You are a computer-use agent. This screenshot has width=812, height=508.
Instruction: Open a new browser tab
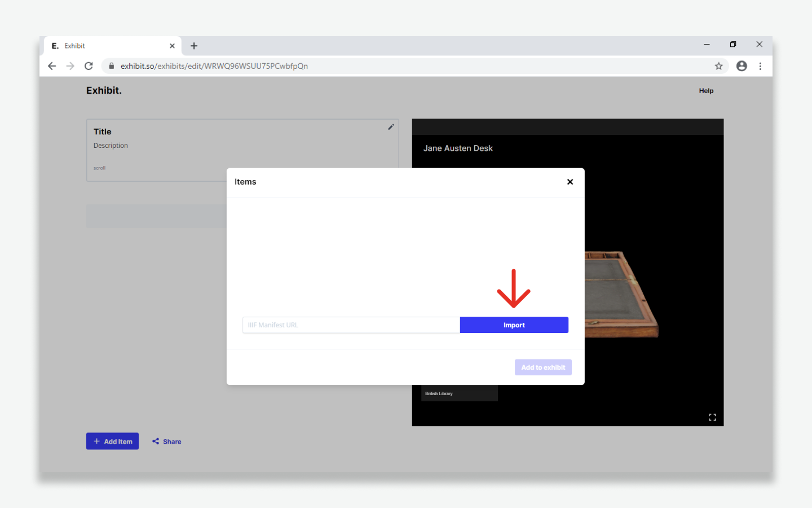pos(194,46)
